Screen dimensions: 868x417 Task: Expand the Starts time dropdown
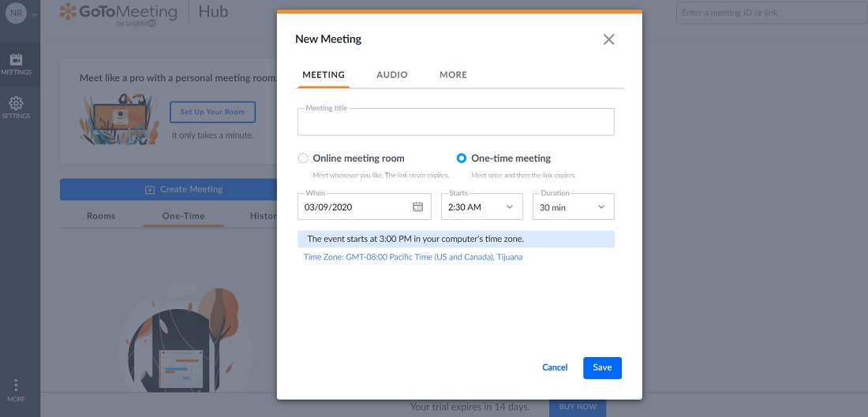(481, 207)
